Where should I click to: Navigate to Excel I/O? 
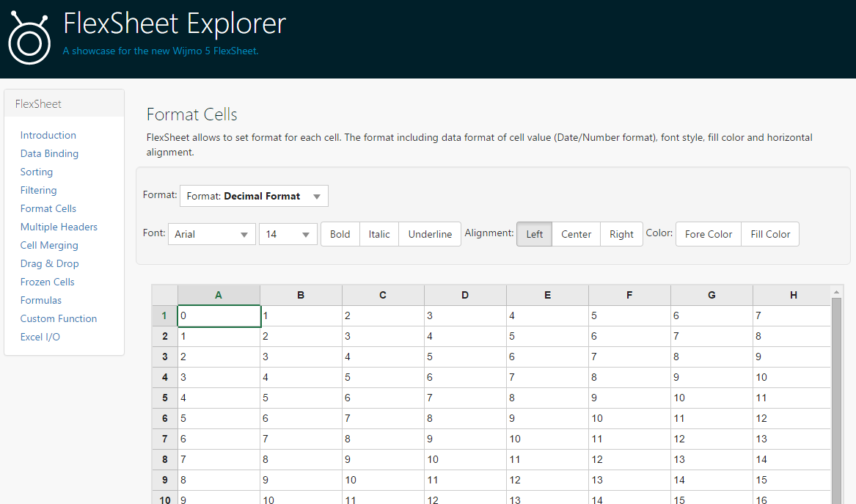pyautogui.click(x=40, y=337)
